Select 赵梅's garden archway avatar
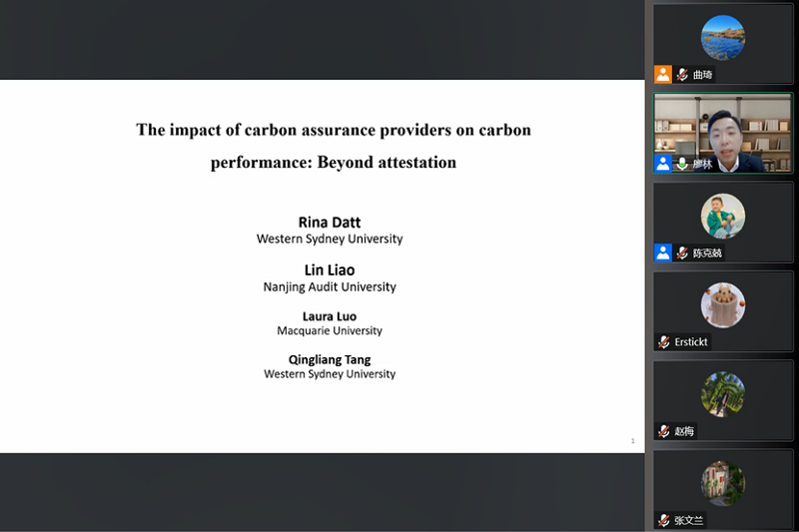799x532 pixels. [x=722, y=394]
